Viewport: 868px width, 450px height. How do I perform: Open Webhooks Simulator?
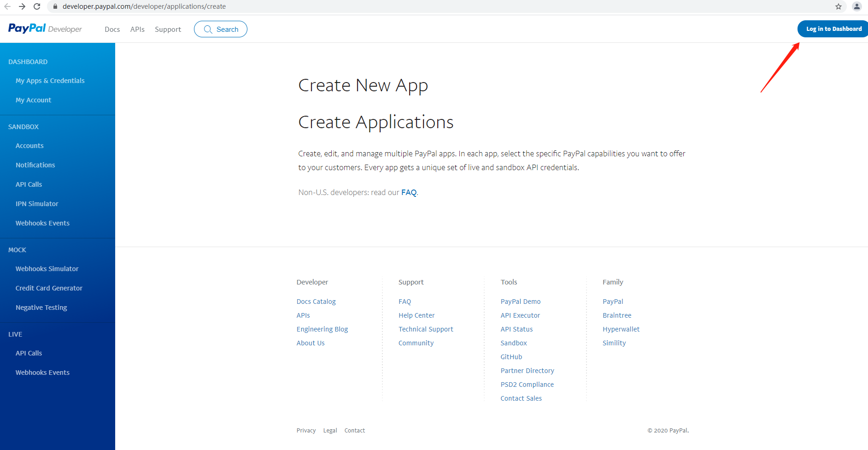(x=47, y=269)
